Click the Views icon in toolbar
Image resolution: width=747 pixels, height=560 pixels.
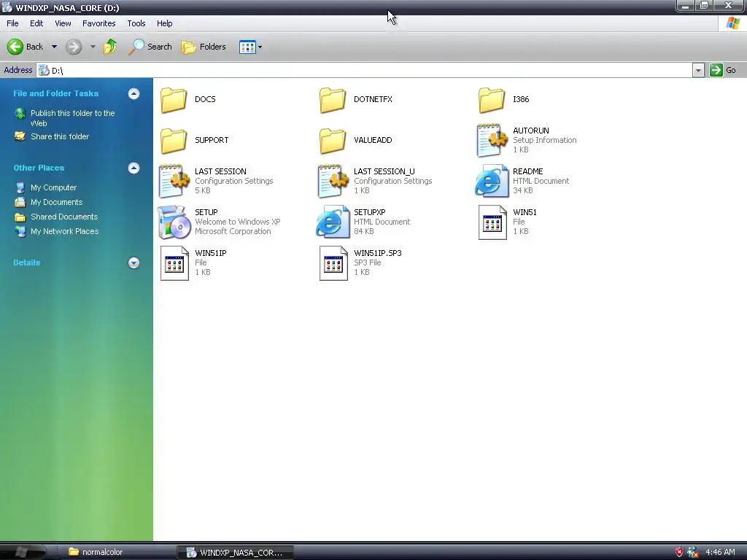pyautogui.click(x=247, y=47)
